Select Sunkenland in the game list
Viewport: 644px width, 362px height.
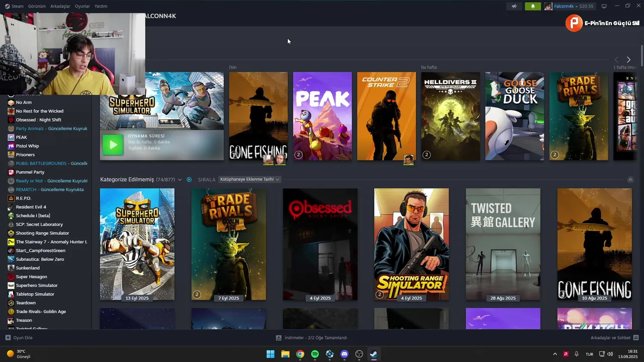point(28,268)
